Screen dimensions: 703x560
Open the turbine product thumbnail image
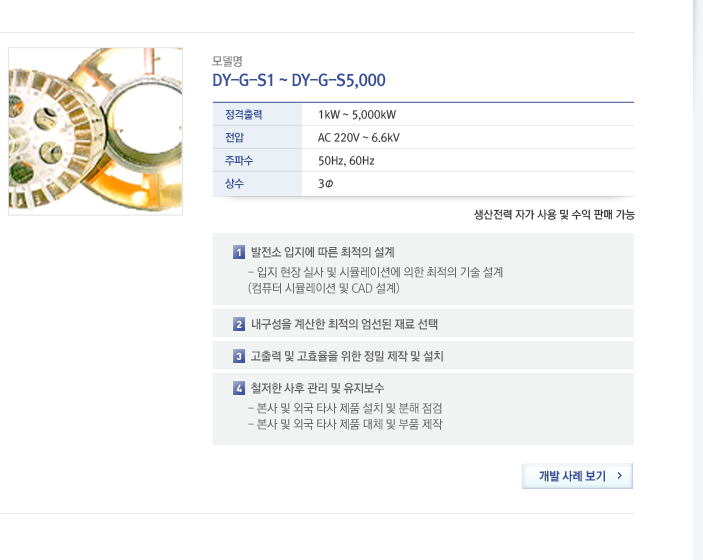click(x=95, y=131)
